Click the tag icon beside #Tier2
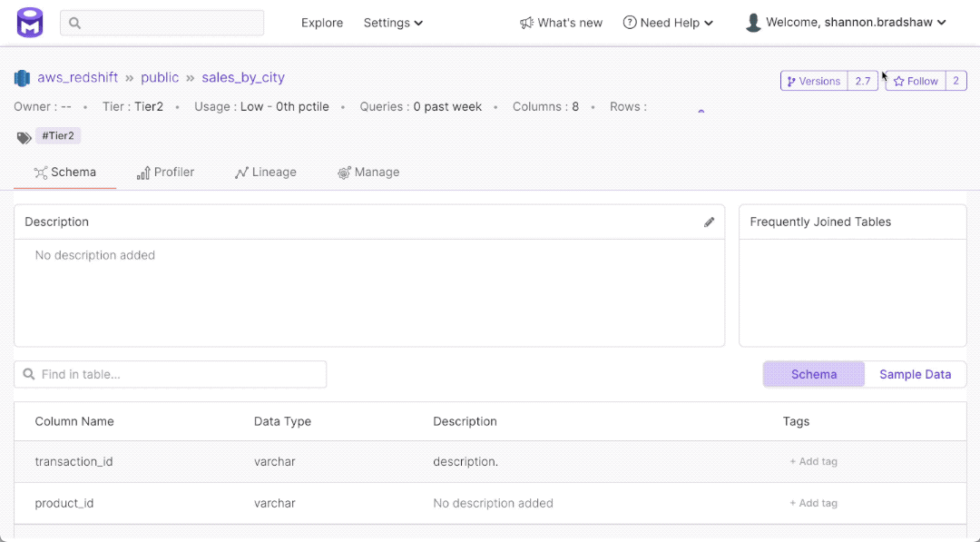Viewport: 980px width, 542px height. (24, 137)
